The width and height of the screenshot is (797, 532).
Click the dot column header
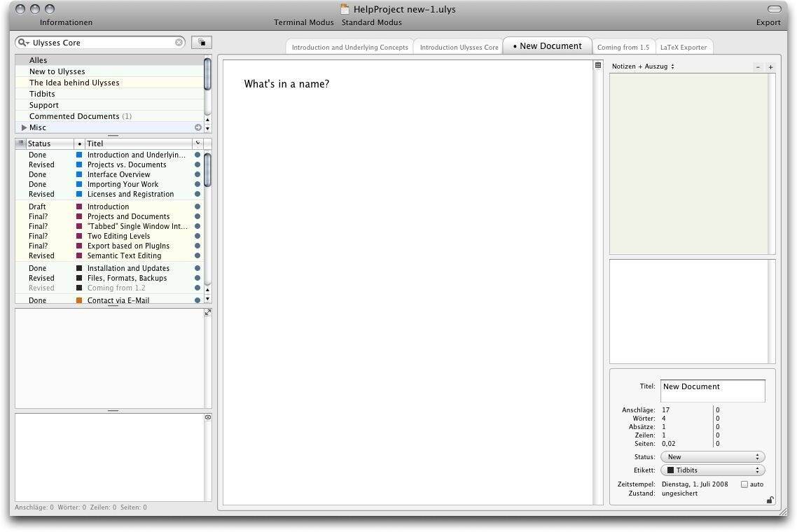click(79, 143)
